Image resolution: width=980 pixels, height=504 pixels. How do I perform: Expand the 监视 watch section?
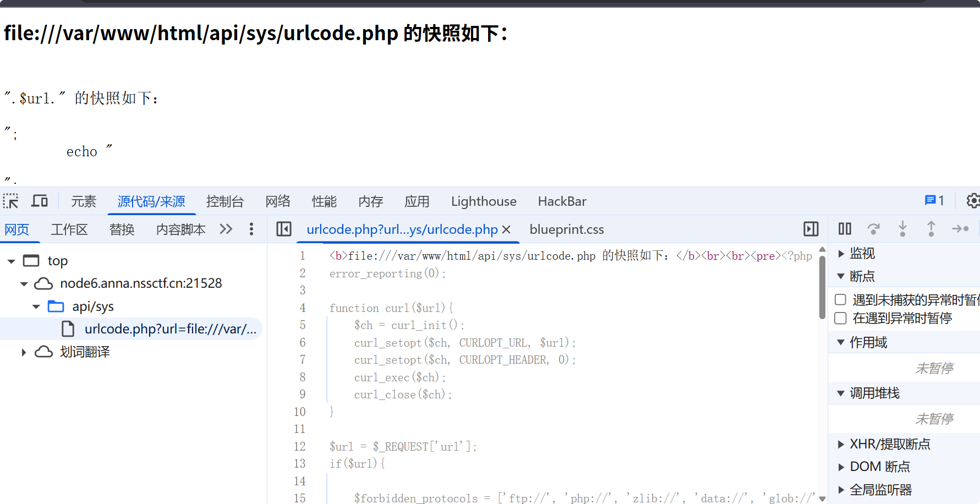(841, 254)
